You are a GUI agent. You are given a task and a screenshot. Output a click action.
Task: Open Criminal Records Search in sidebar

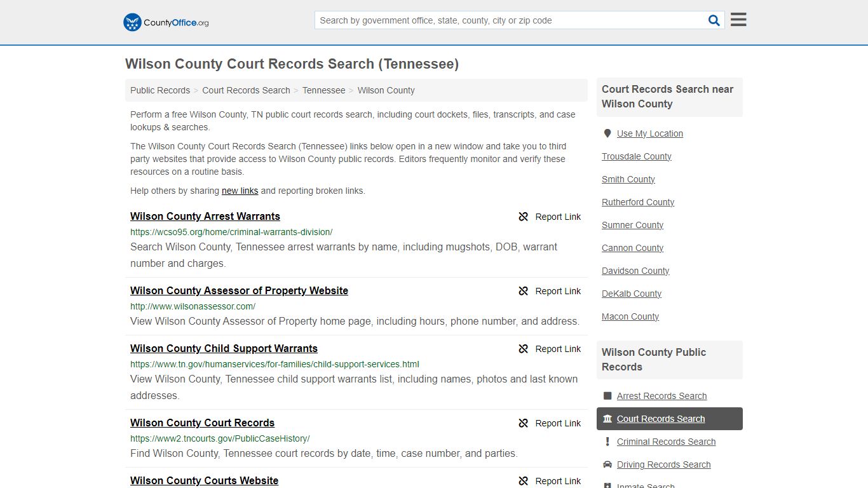pyautogui.click(x=666, y=442)
